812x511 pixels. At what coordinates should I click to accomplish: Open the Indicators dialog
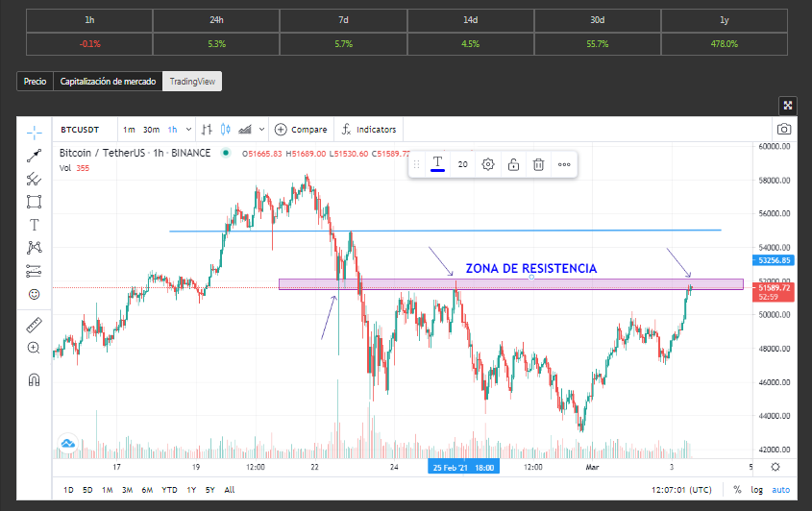tap(369, 130)
